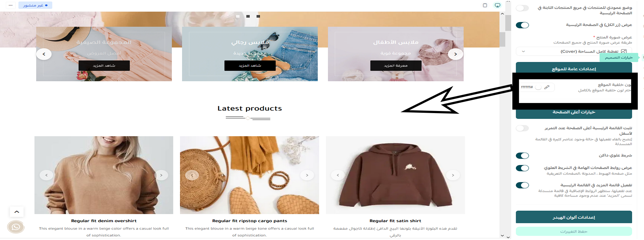Expand the إعدادات ألوان الهيدر section

pyautogui.click(x=574, y=217)
